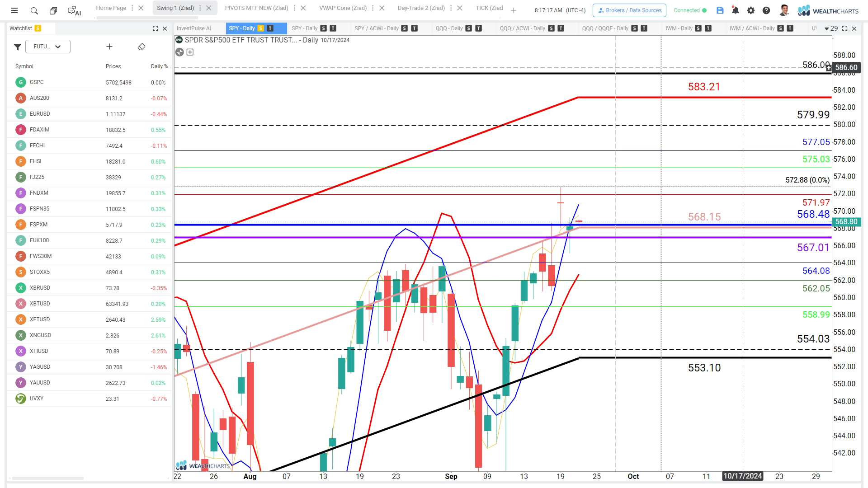868x488 pixels.
Task: Click the SPDR symbol logo in chart title
Action: point(179,40)
